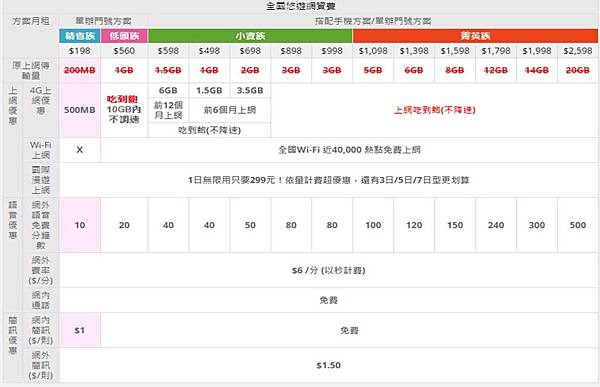Image resolution: width=600 pixels, height=387 pixels.
Task: Click the crossed-out 5GB data cell
Action: [373, 70]
